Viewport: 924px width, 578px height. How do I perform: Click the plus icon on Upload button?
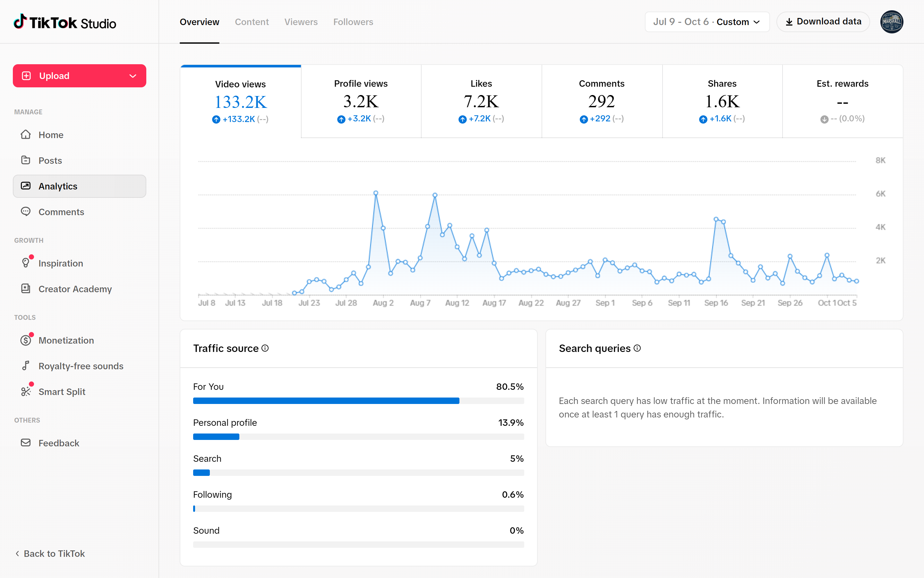pyautogui.click(x=26, y=76)
